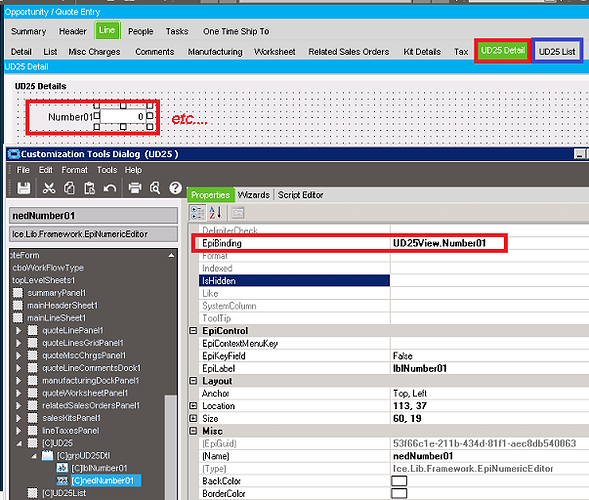Click the Paste clipboard icon
The image size is (589, 500).
[89, 188]
